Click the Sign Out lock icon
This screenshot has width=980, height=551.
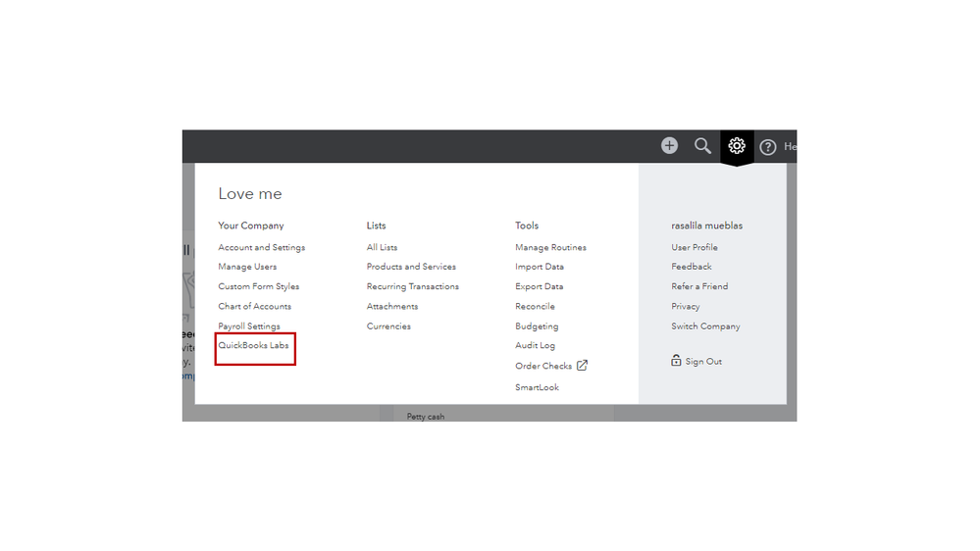coord(676,361)
